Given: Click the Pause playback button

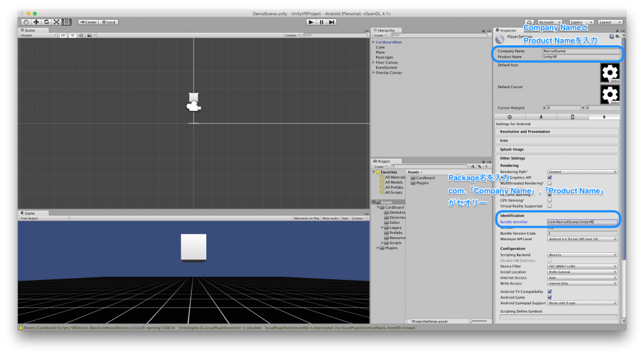Looking at the screenshot, I should pyautogui.click(x=321, y=22).
